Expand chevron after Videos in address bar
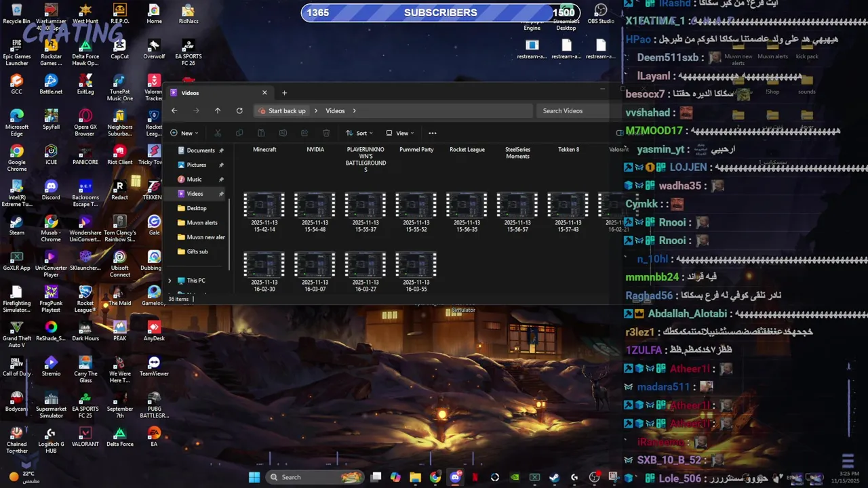 354,110
